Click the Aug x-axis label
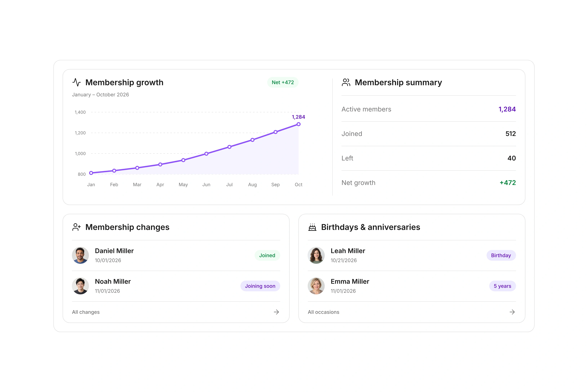Screen dimensions: 588x392 coord(252,185)
